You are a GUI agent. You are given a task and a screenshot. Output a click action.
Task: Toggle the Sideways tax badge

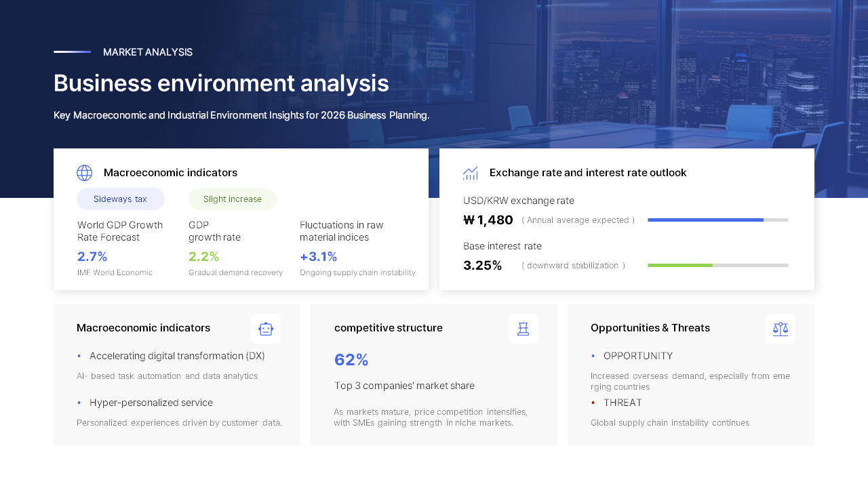121,199
